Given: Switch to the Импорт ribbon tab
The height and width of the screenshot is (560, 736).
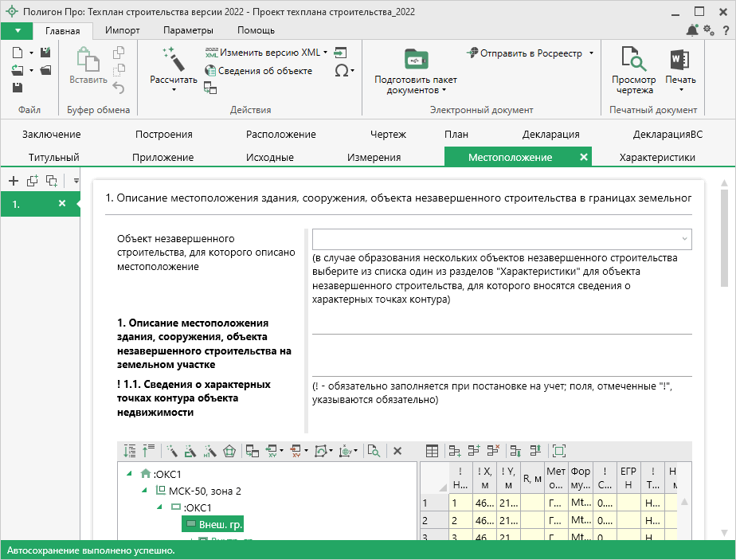Looking at the screenshot, I should (x=122, y=30).
